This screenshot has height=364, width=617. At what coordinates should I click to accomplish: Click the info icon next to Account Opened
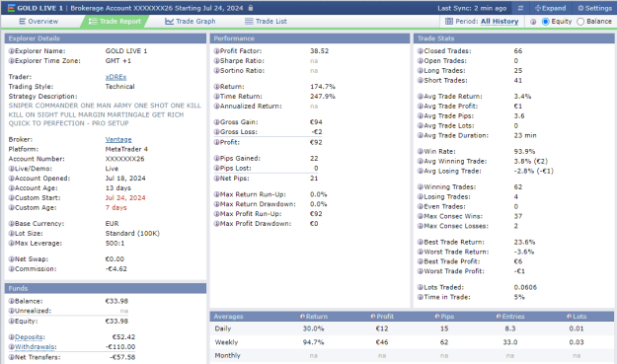click(12, 179)
